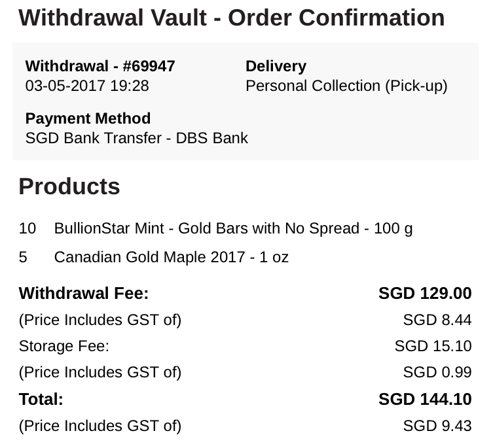Select GST amount SGD 8.44
This screenshot has height=448, width=491.
pyautogui.click(x=437, y=320)
